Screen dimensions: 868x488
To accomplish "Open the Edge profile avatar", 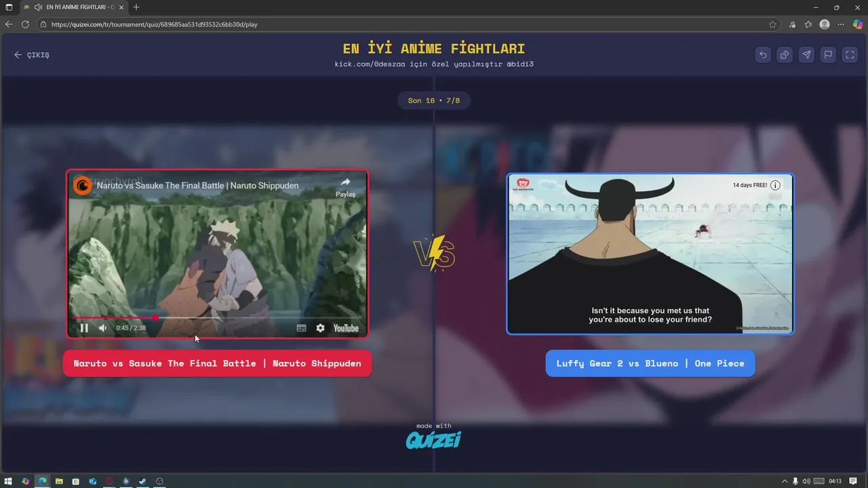I will point(825,24).
